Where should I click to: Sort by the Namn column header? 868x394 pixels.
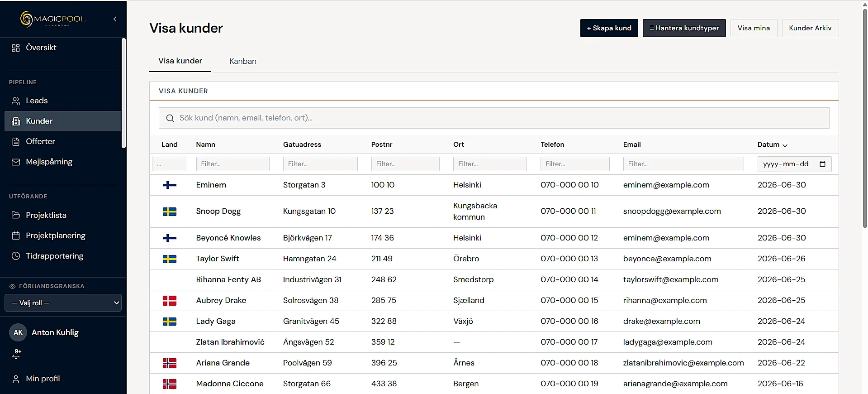point(205,144)
